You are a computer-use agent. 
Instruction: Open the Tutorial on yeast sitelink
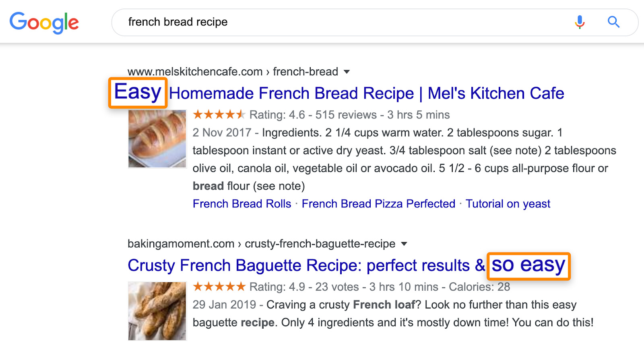pyautogui.click(x=508, y=204)
